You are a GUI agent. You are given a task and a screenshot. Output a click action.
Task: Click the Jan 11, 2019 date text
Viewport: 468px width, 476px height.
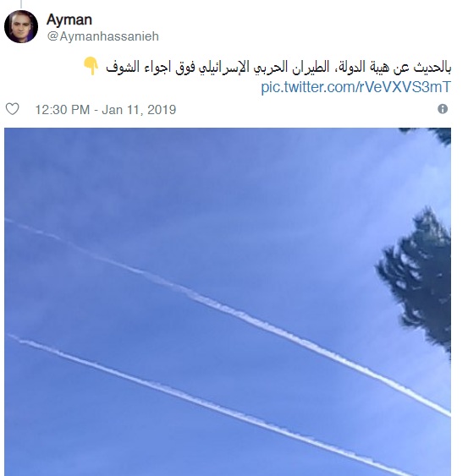[x=139, y=110]
